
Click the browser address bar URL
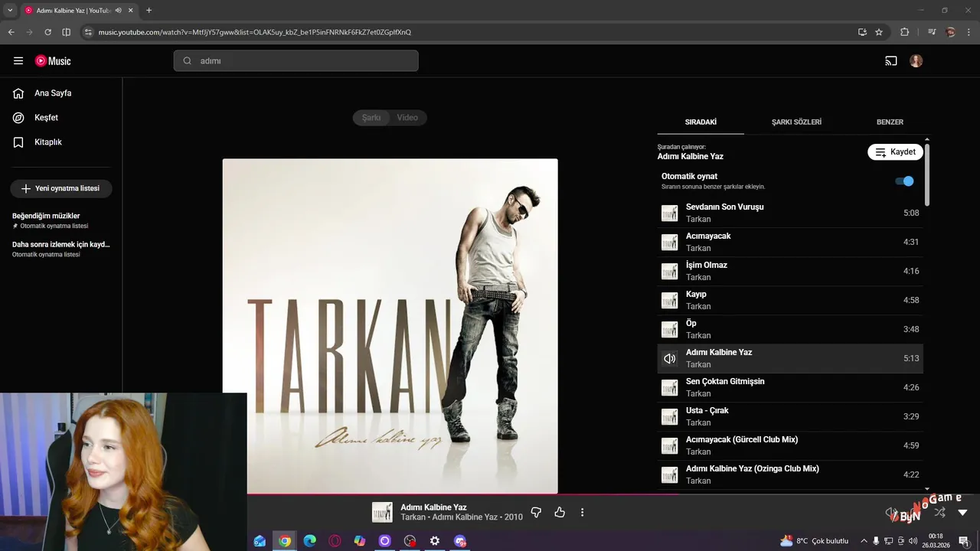(x=255, y=32)
